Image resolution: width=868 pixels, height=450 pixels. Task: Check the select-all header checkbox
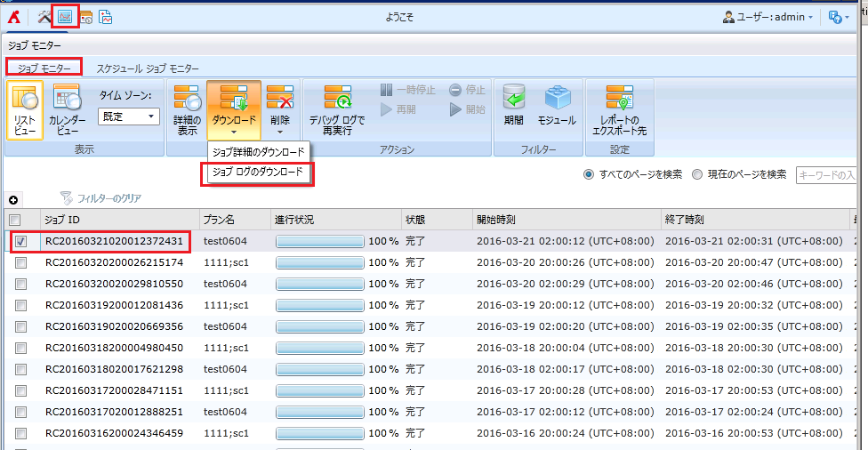14,220
